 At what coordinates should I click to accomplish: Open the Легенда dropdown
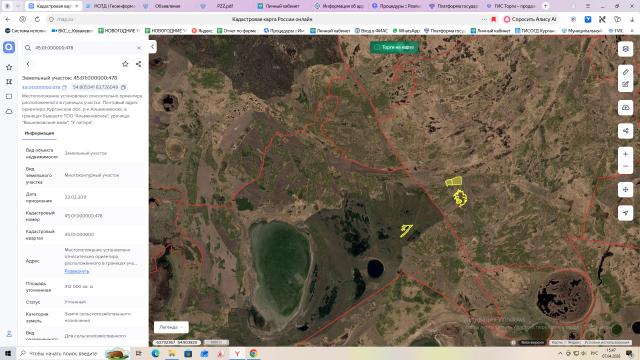pos(171,327)
